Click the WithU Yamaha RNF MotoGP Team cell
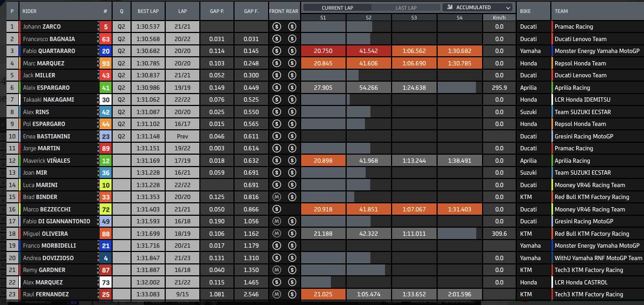 pos(598,258)
